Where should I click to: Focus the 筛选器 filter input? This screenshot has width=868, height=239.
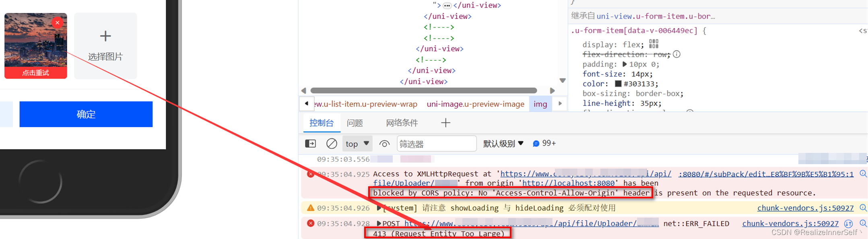437,144
